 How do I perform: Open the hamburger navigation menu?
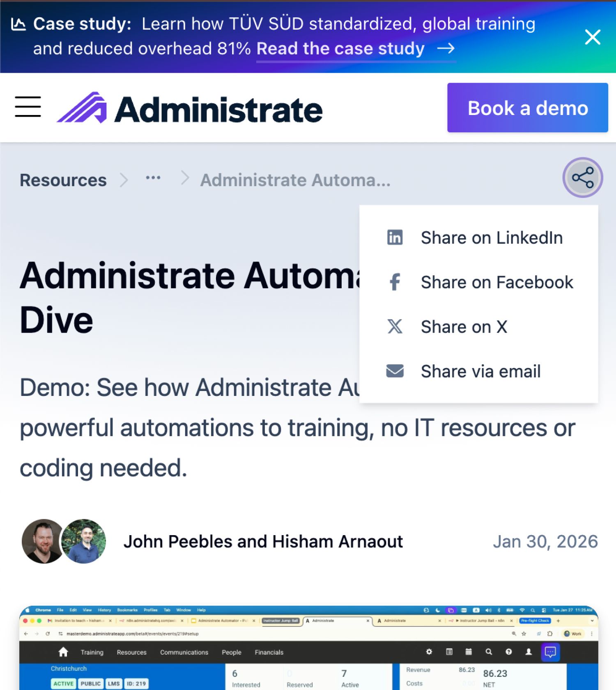click(28, 107)
